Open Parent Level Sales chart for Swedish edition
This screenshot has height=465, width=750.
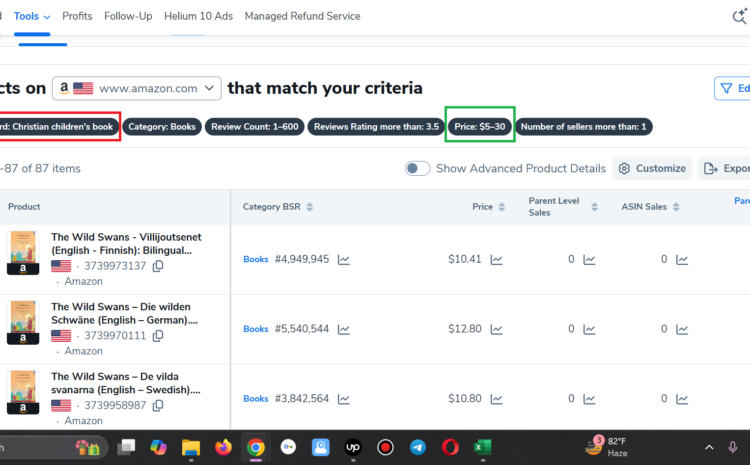(589, 399)
